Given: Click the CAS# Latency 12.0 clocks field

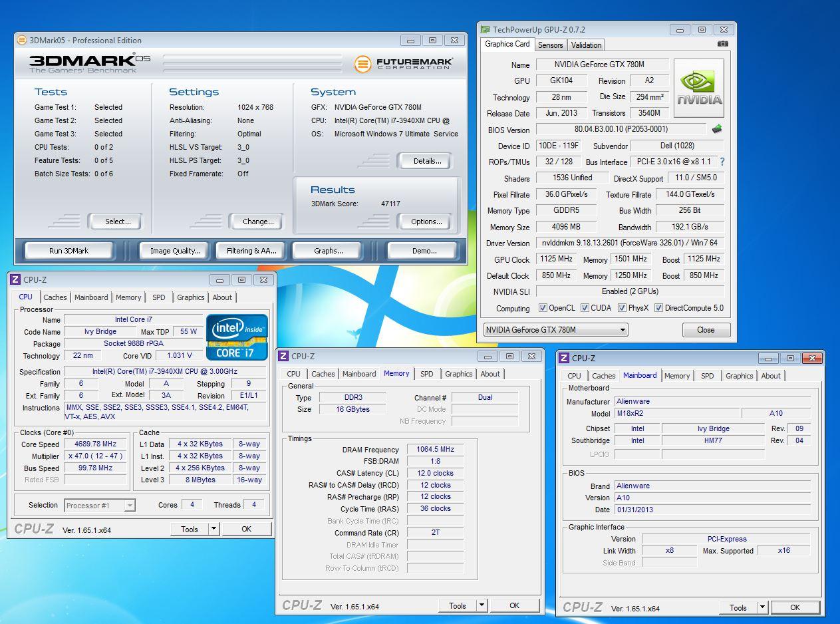Looking at the screenshot, I should pyautogui.click(x=435, y=473).
